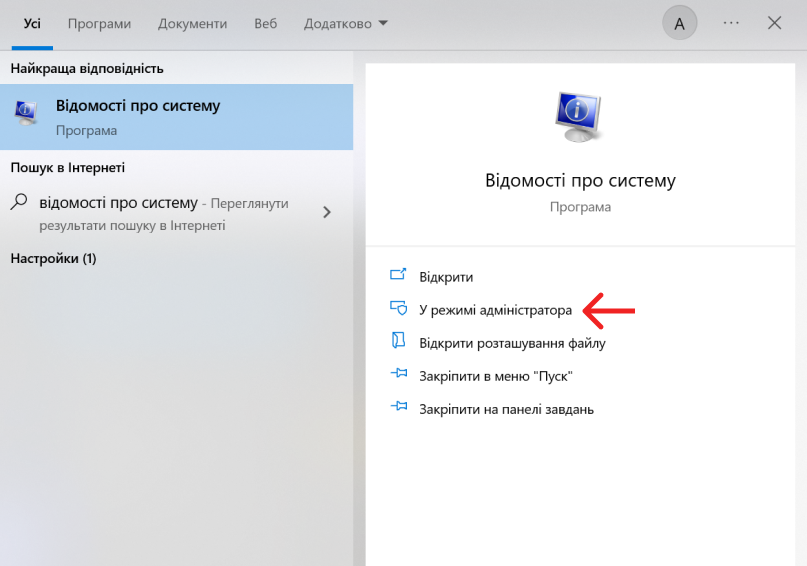Select the Усі tab
This screenshot has width=807, height=566.
[x=32, y=24]
